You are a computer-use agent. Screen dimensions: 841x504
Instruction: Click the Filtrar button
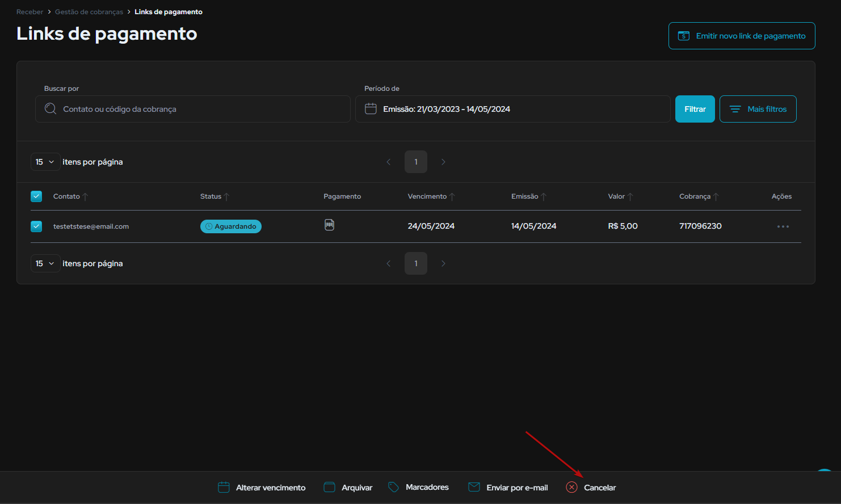(x=695, y=109)
